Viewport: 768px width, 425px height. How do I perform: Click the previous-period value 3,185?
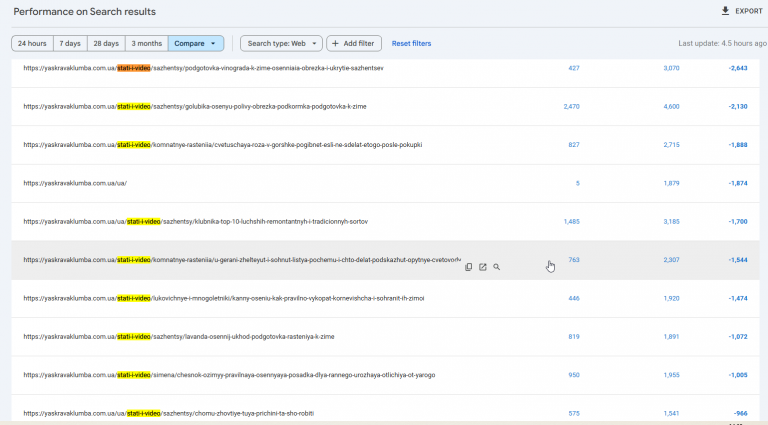671,222
